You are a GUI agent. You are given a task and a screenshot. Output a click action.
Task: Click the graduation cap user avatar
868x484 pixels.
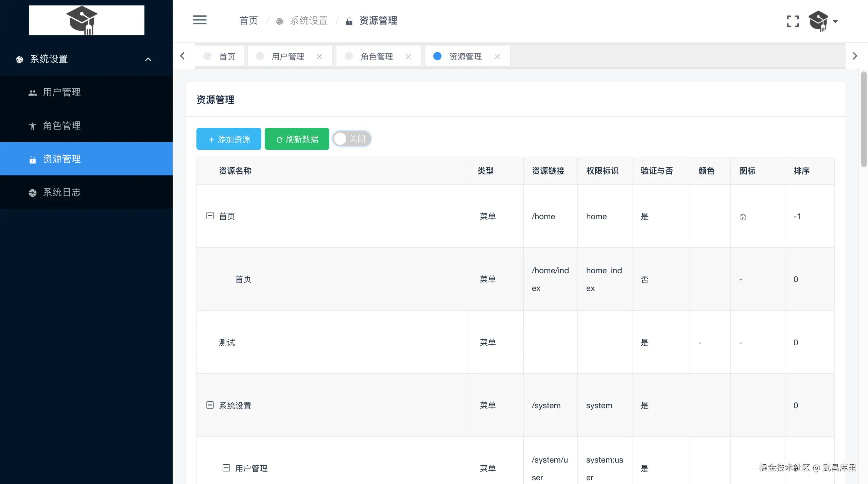[x=818, y=21]
